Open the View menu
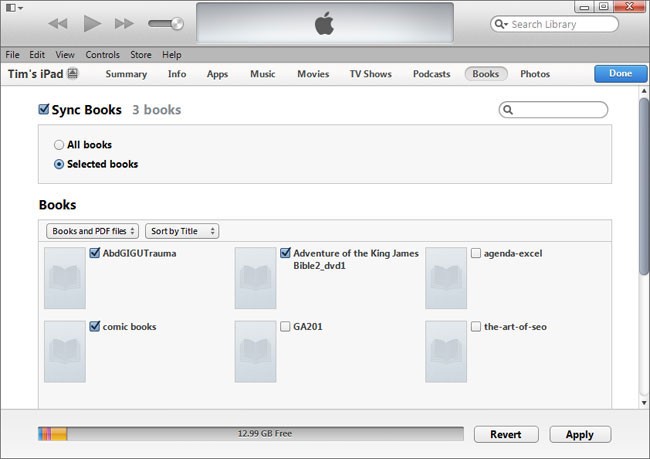Screen dimensions: 650x459 pyautogui.click(x=65, y=55)
